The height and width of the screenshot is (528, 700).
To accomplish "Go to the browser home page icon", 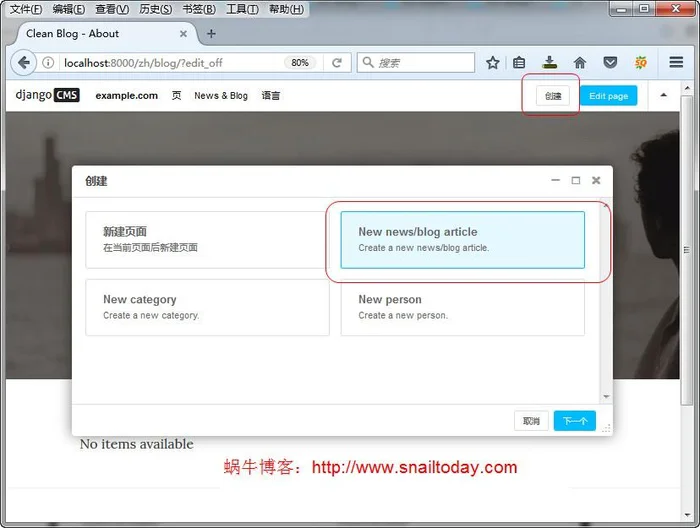I will tap(579, 63).
